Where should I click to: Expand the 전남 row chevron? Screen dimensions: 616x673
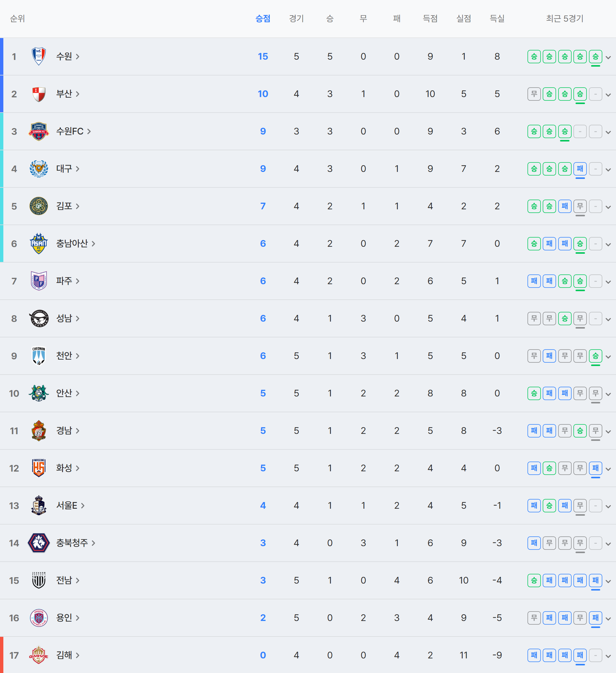[608, 581]
